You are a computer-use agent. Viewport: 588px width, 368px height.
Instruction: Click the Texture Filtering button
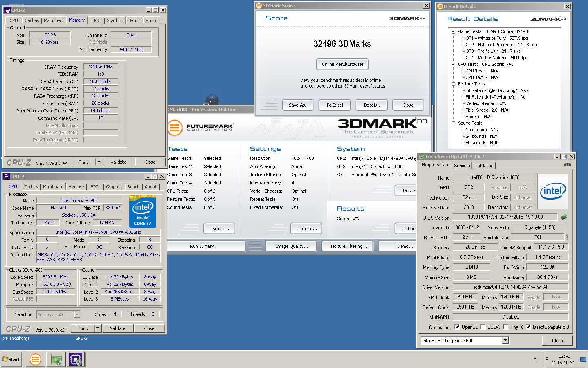[x=348, y=246]
